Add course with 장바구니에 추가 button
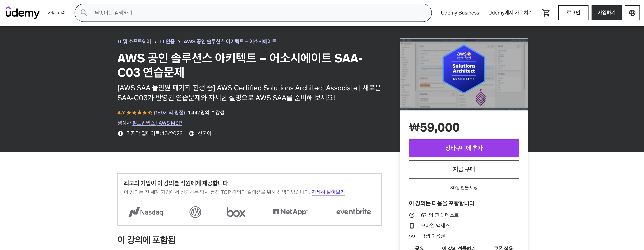 (x=464, y=148)
